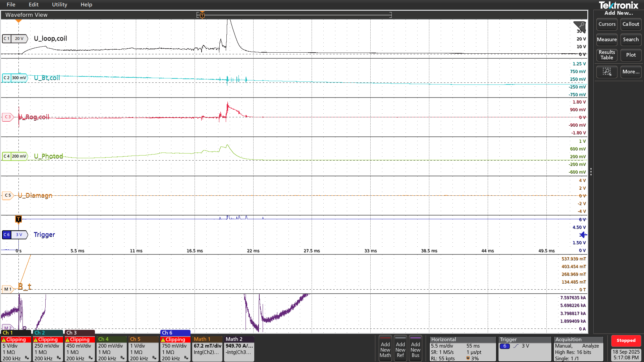Viewport: 644px width, 362px height.
Task: Toggle the Ch 5 channel badge
Action: coord(143,349)
